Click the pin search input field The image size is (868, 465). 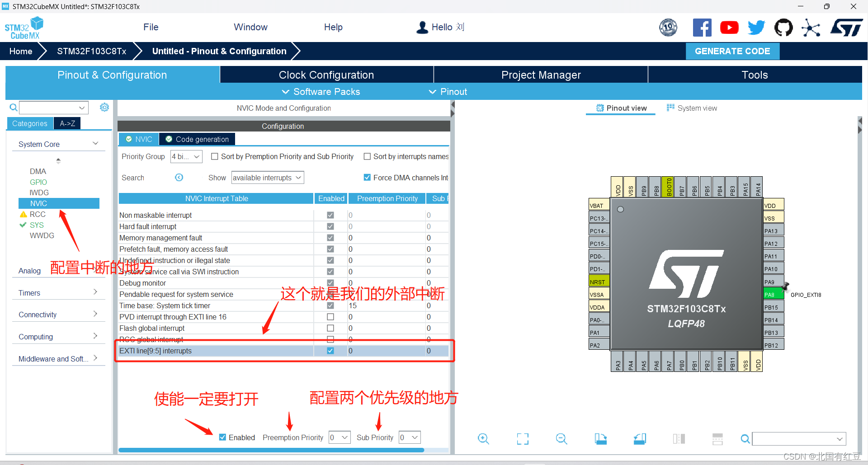[799, 438]
